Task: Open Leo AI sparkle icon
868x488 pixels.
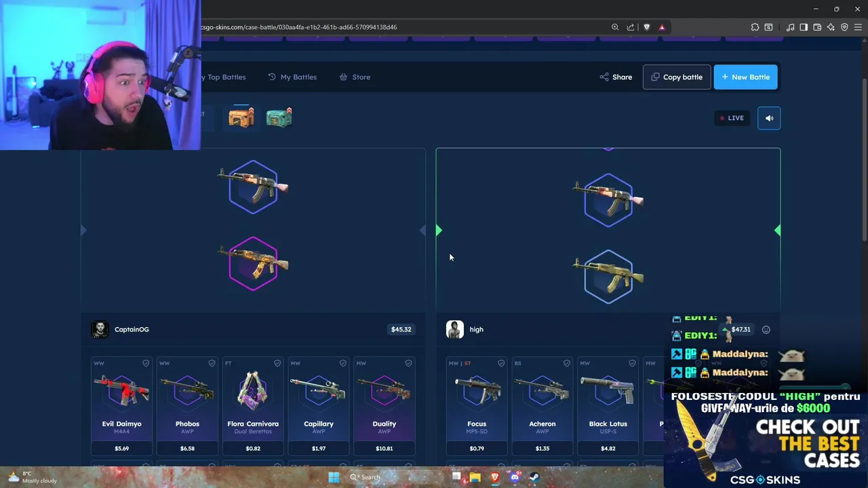Action: [831, 27]
